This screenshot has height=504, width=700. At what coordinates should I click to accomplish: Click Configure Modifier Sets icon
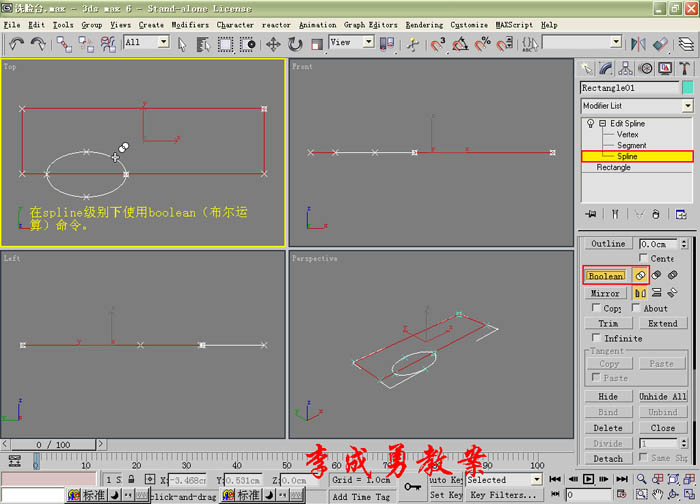681,214
